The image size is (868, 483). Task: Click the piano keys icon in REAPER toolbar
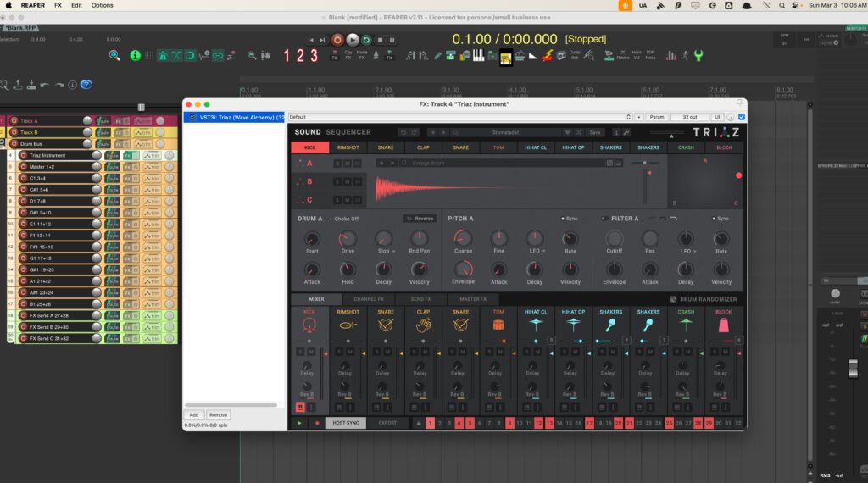[x=478, y=55]
